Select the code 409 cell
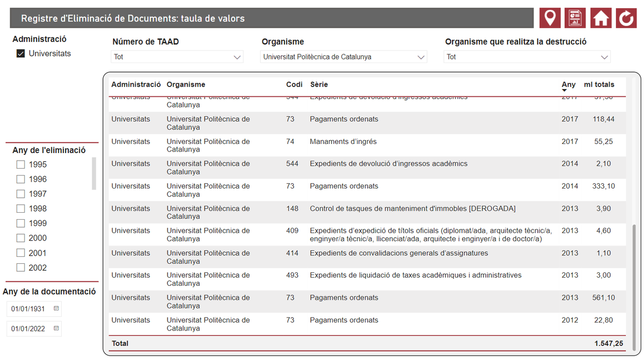This screenshot has width=644, height=361. [292, 230]
